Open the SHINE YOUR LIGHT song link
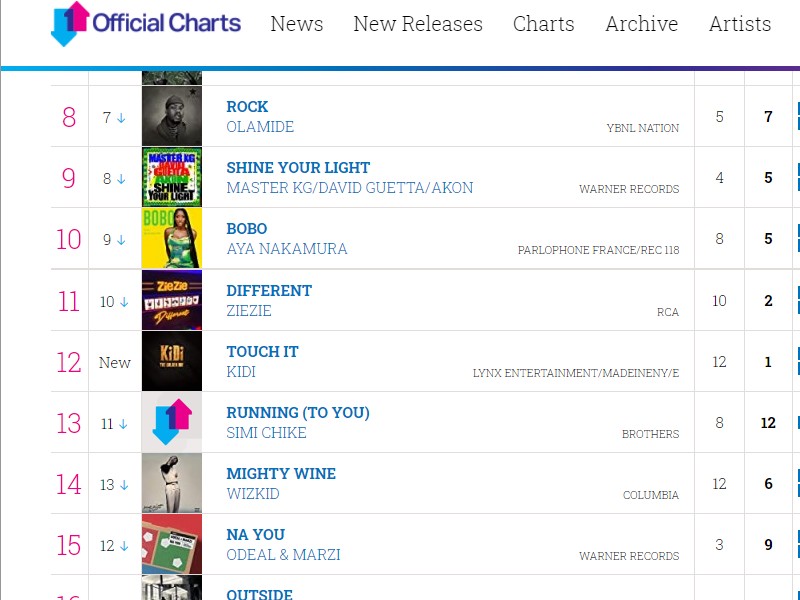 [x=298, y=168]
